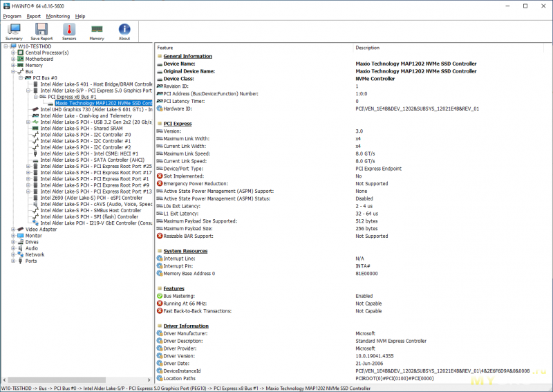Viewport: 553px width, 392px height.
Task: Select the I219-V GbE Controller item
Action: pyautogui.click(x=96, y=223)
